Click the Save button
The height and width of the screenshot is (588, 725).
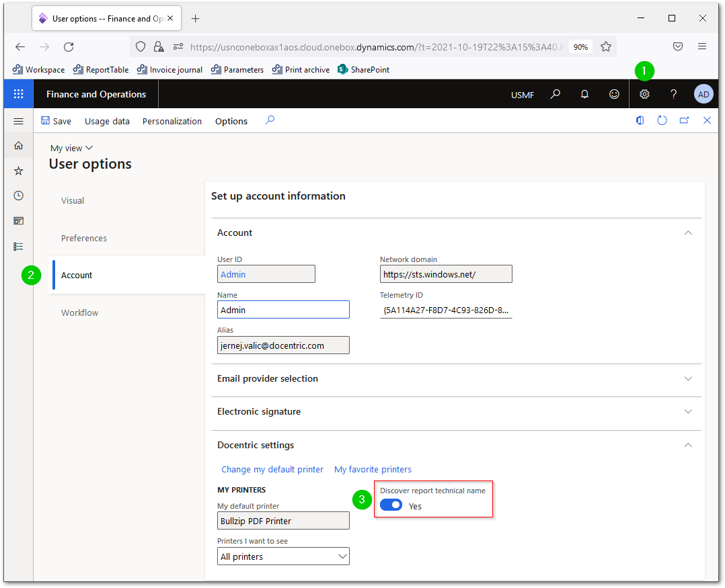[x=56, y=122]
